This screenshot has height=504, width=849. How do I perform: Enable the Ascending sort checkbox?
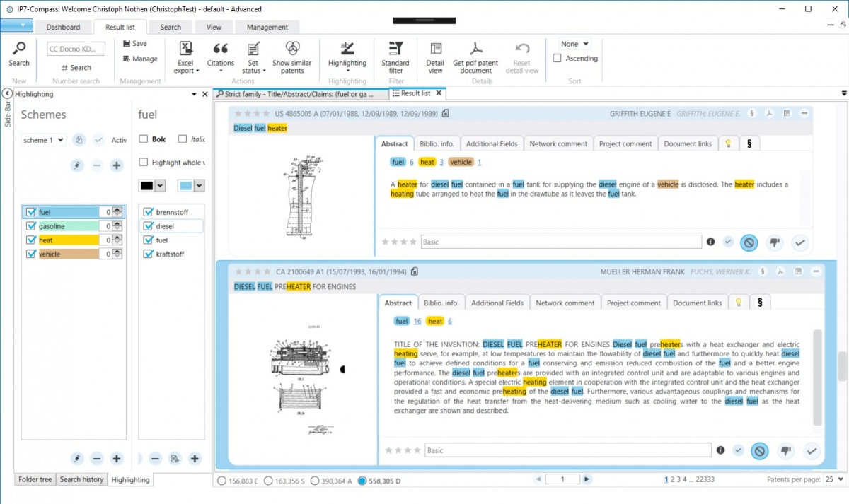pos(558,59)
